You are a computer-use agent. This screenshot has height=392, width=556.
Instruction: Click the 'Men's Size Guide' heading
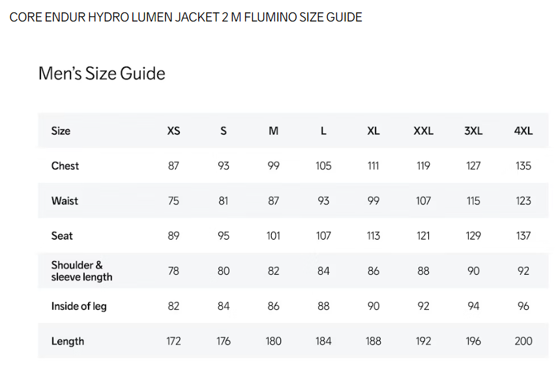point(102,73)
